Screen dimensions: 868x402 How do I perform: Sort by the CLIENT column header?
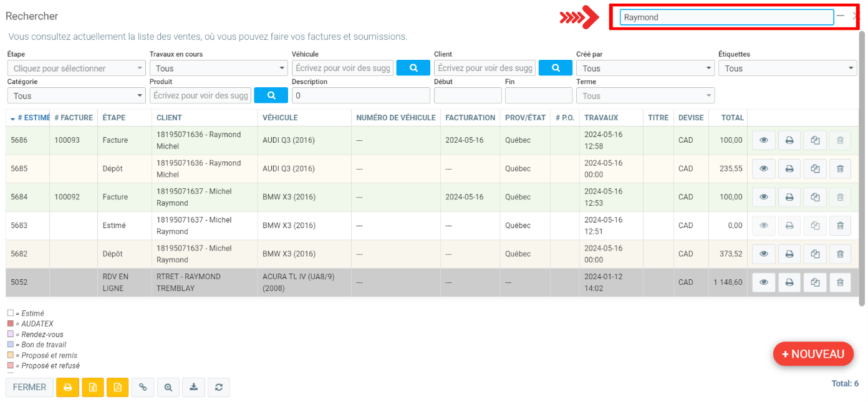pyautogui.click(x=170, y=118)
